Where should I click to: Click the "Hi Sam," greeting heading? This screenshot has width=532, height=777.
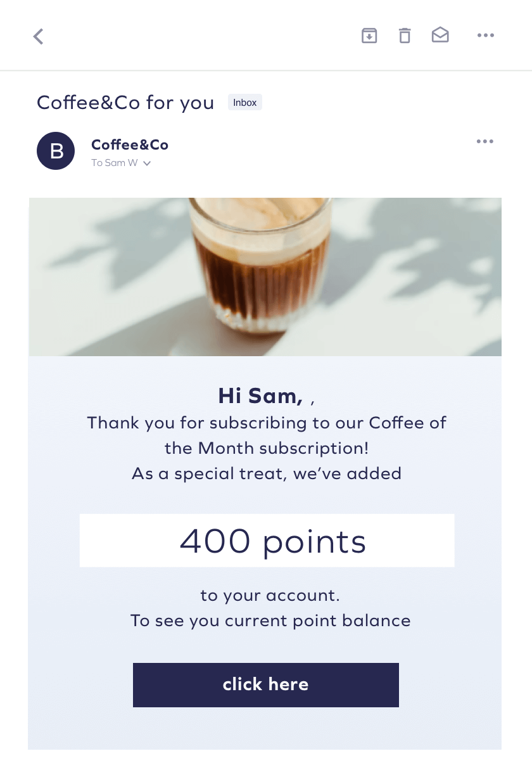pos(260,396)
